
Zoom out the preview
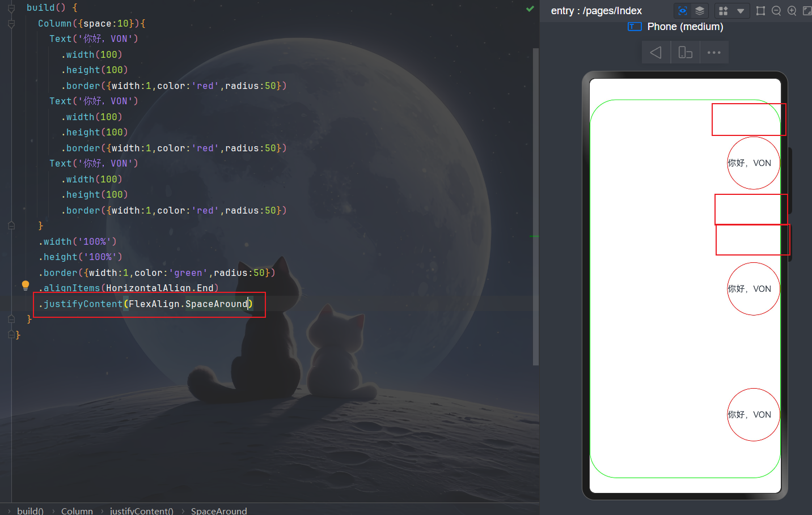(x=776, y=11)
